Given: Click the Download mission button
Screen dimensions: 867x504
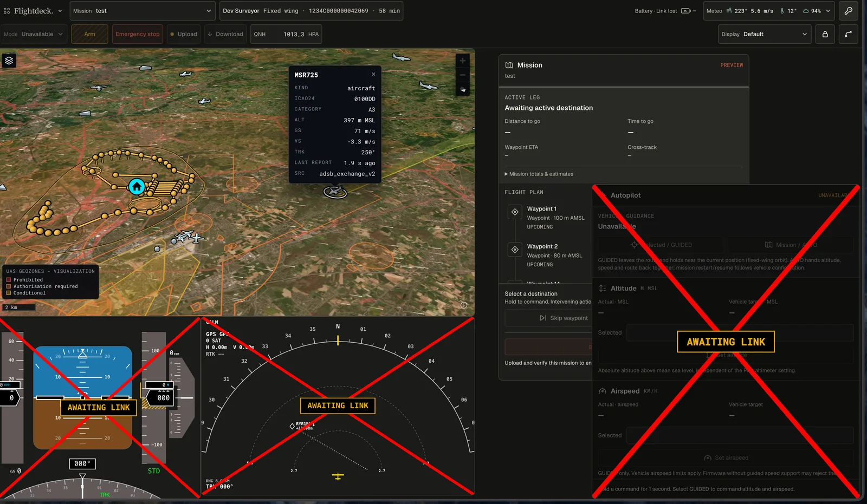Looking at the screenshot, I should point(225,34).
